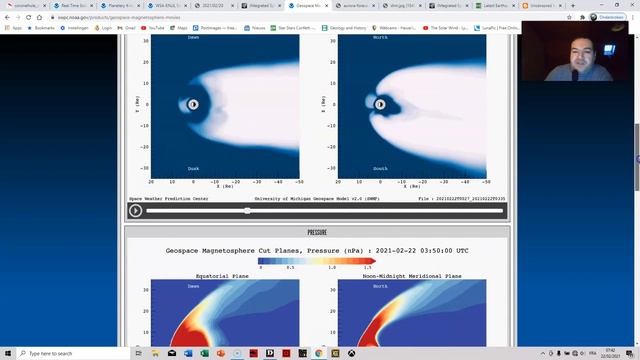Click the pressure Equatorial Plane plot
The height and width of the screenshot is (360, 640).
(225, 313)
